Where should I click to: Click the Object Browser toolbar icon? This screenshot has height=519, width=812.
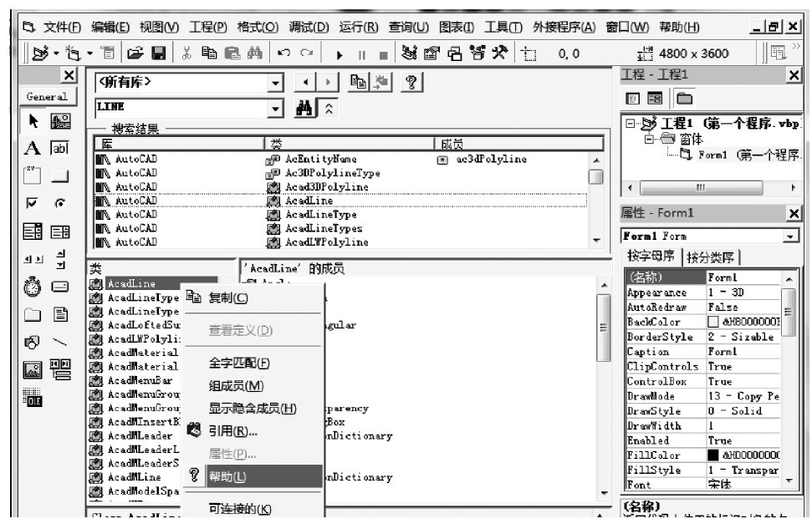click(477, 53)
